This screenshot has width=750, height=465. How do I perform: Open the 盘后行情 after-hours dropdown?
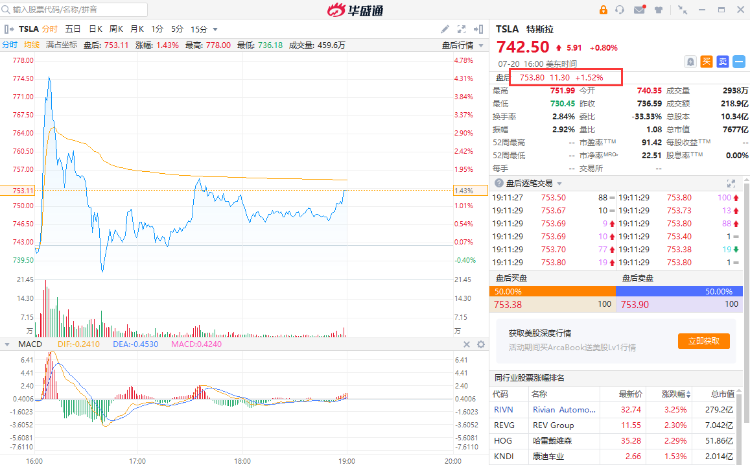point(462,45)
